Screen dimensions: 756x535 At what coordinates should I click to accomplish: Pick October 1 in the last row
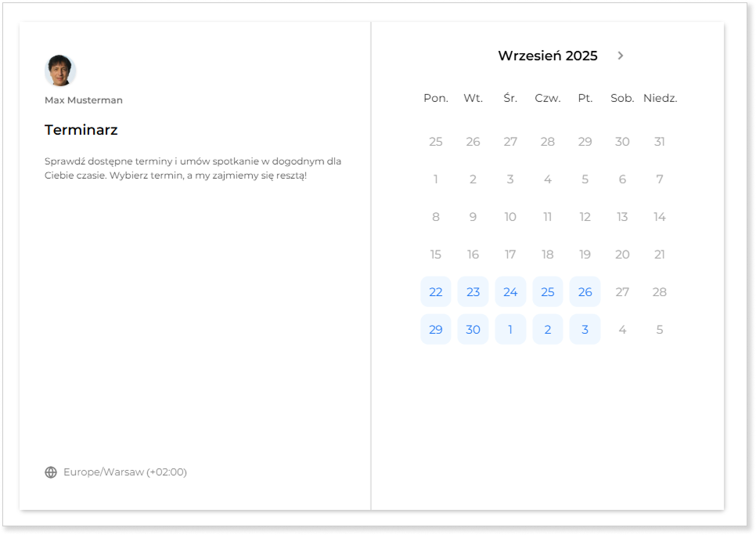coord(510,330)
